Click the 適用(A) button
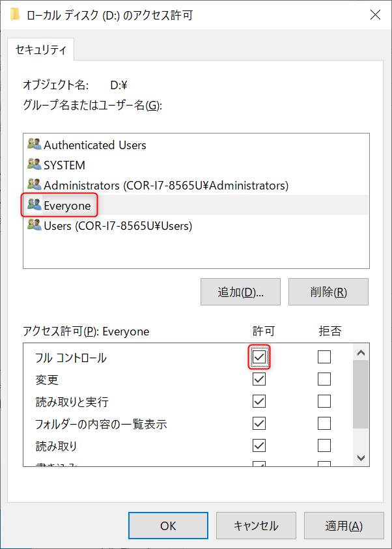This screenshot has height=549, width=392. (x=344, y=526)
